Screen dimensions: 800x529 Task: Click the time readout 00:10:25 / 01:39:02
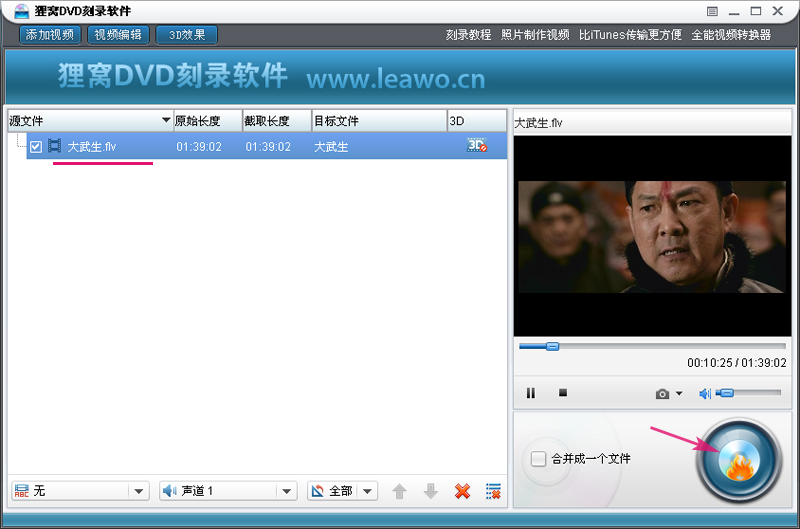pos(737,363)
